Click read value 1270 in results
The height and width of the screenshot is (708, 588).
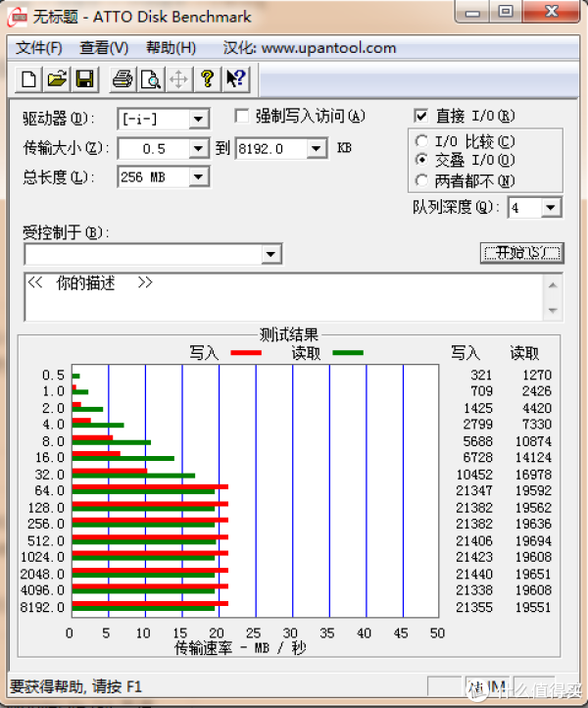[x=537, y=375]
